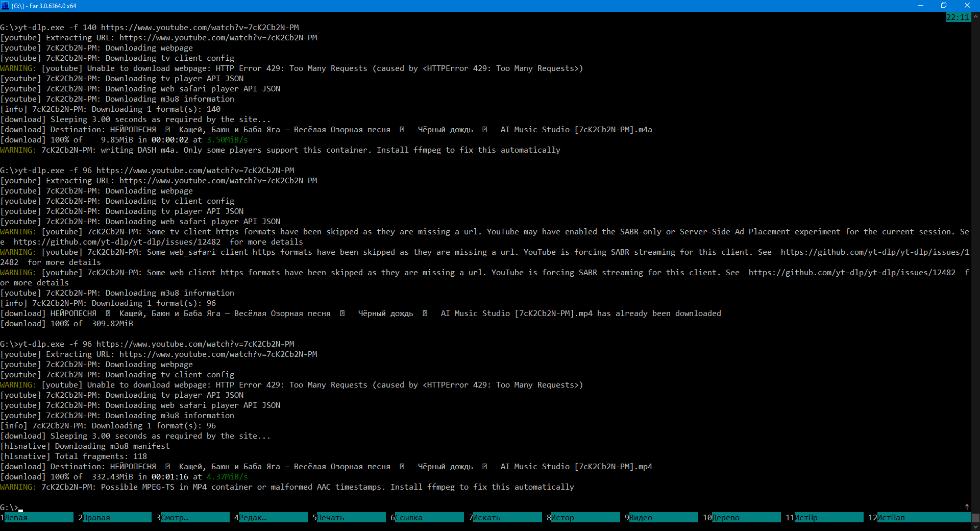Click the 22:11 clock indicator
The height and width of the screenshot is (531, 980).
click(x=958, y=17)
